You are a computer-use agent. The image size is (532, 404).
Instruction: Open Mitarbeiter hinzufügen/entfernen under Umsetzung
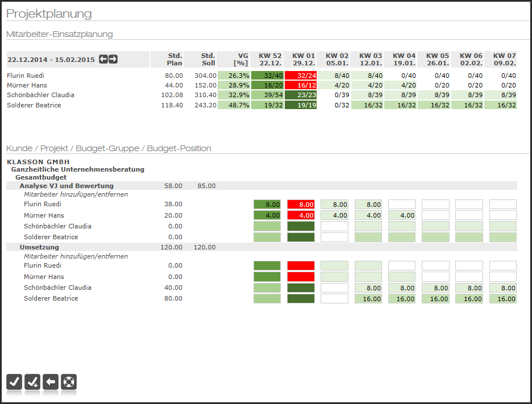[x=76, y=256]
